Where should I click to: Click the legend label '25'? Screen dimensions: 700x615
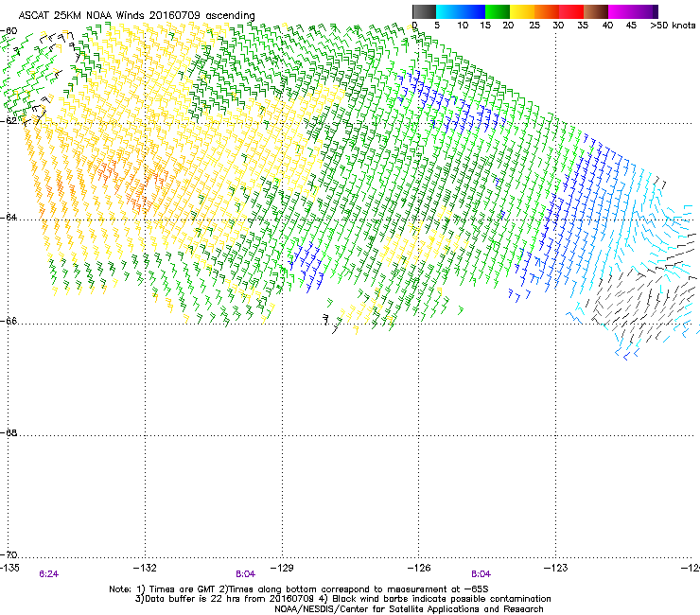pyautogui.click(x=534, y=26)
